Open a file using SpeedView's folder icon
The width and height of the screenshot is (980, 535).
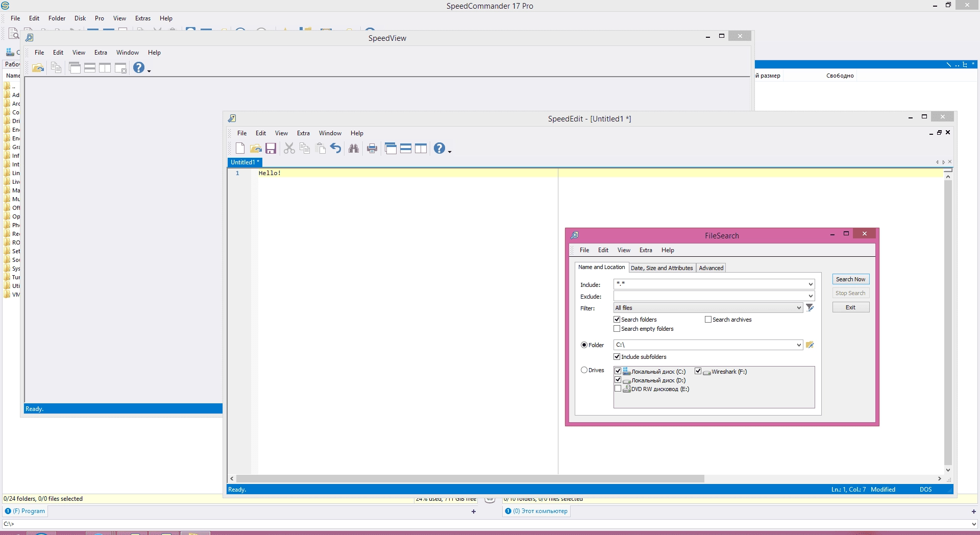38,67
